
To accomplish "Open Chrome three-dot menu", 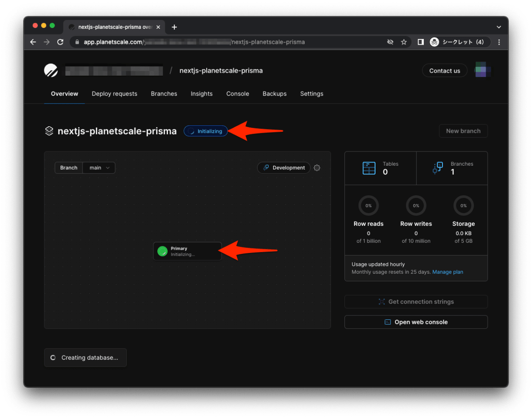I will (499, 42).
